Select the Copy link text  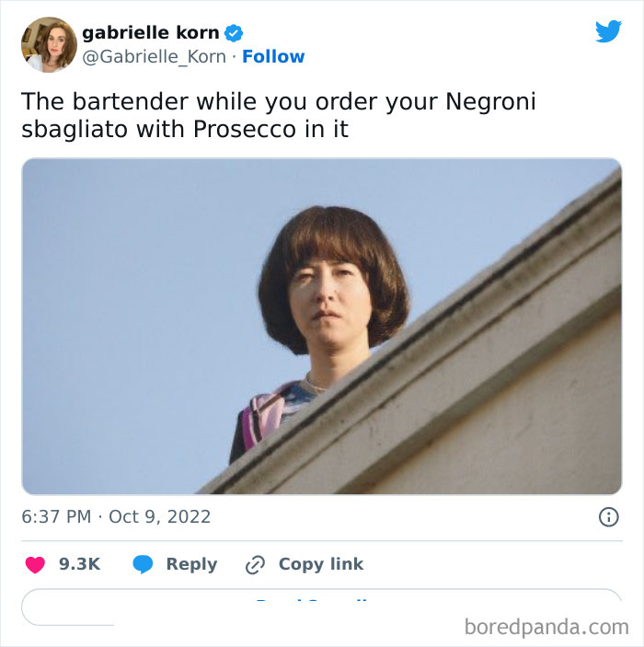(321, 564)
